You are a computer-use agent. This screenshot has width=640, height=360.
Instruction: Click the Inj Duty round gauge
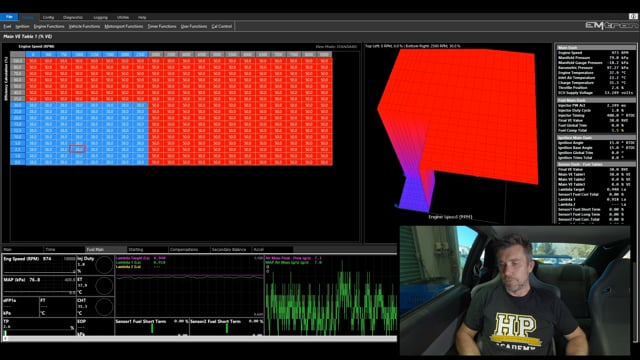coord(104,264)
